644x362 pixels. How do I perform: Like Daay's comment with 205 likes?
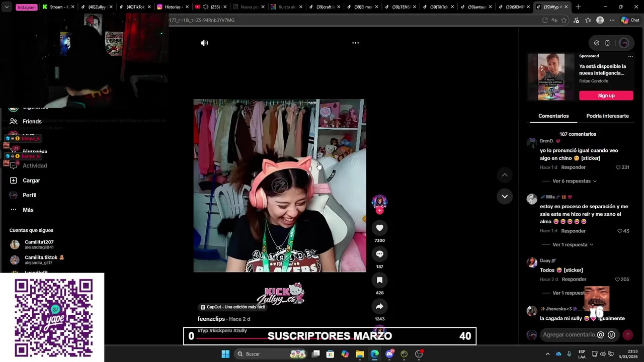617,279
